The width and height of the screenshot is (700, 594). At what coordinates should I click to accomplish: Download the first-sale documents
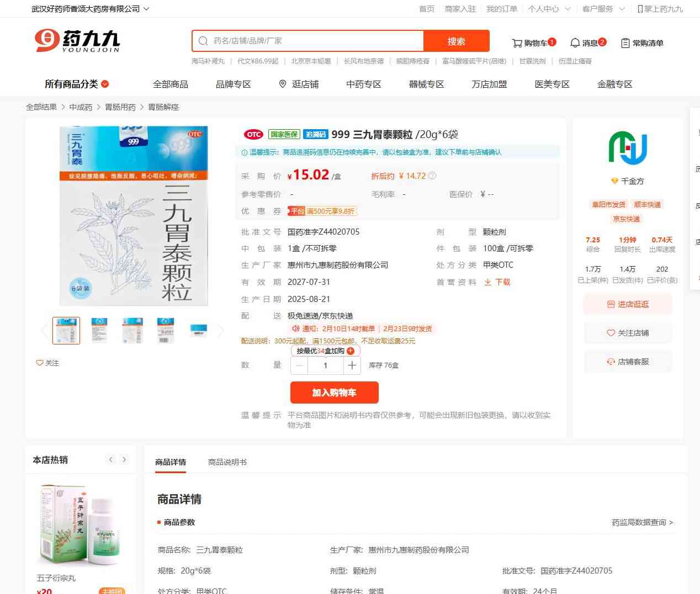pos(497,282)
